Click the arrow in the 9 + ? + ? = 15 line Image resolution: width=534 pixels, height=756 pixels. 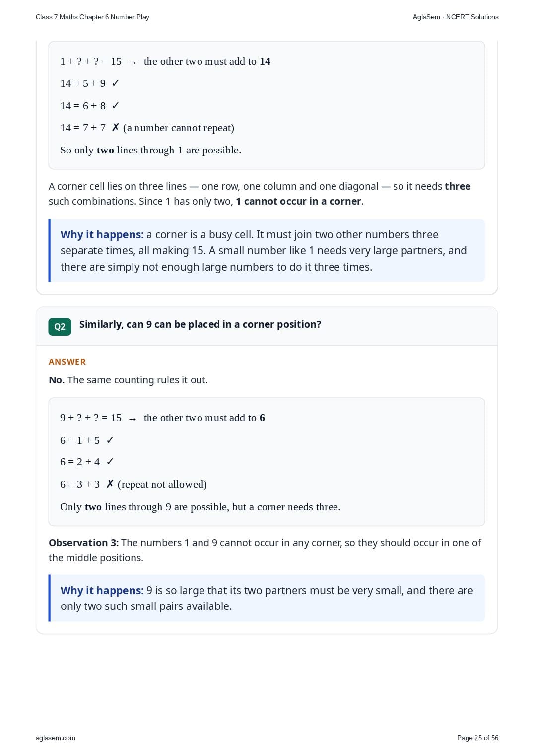coord(133,419)
